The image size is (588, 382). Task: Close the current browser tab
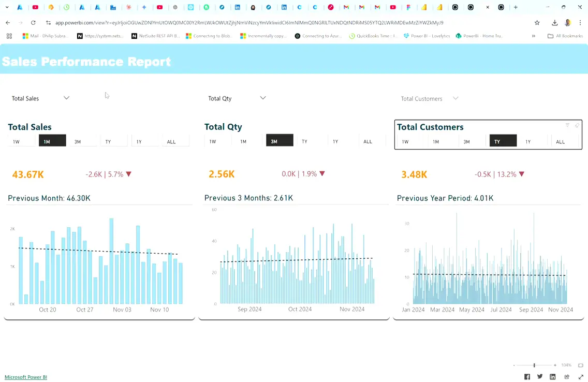pos(488,7)
